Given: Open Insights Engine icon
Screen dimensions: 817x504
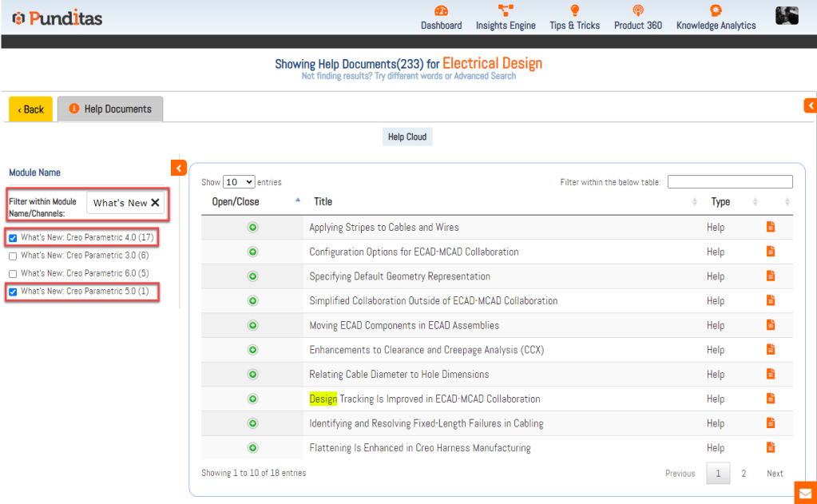Looking at the screenshot, I should point(506,10).
